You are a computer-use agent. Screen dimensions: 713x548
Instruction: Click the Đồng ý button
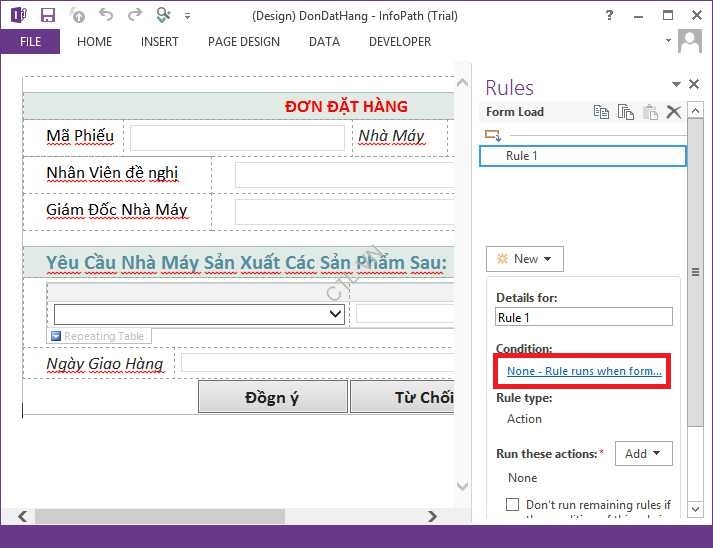pyautogui.click(x=272, y=397)
